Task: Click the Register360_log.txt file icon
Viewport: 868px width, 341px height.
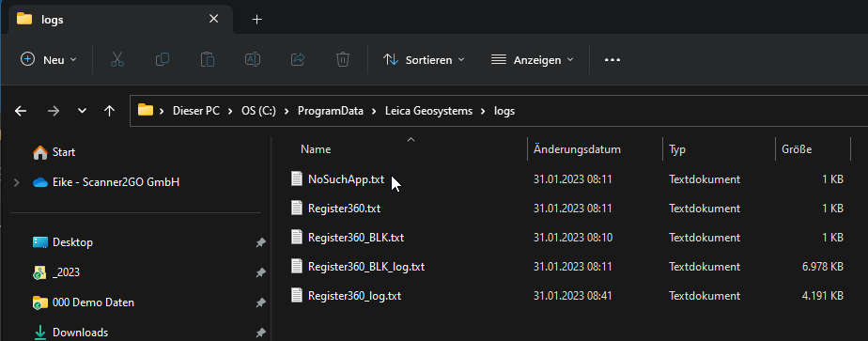Action: point(298,296)
